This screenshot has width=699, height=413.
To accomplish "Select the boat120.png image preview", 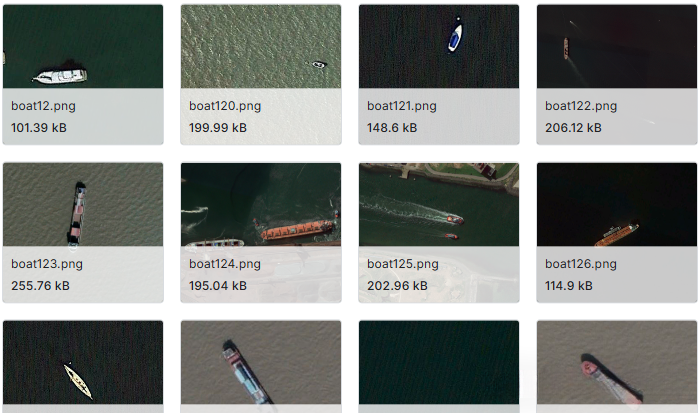I will pos(261,46).
